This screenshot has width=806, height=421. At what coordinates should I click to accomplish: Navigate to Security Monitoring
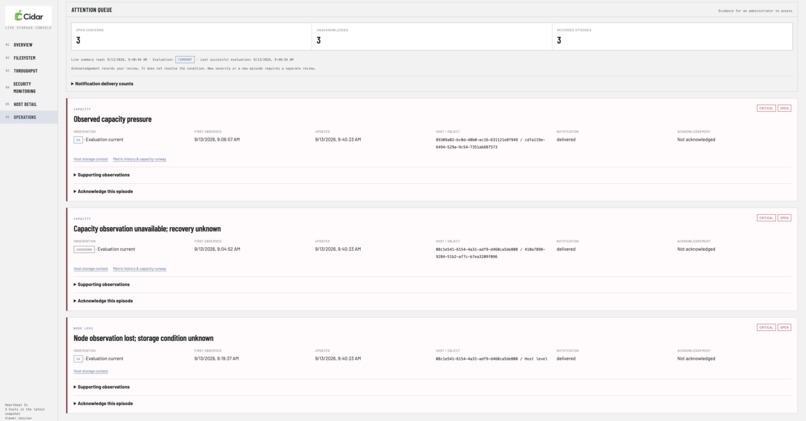tap(24, 87)
